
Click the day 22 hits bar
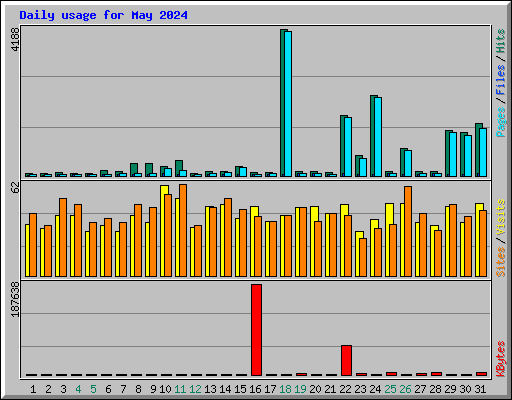pos(342,146)
